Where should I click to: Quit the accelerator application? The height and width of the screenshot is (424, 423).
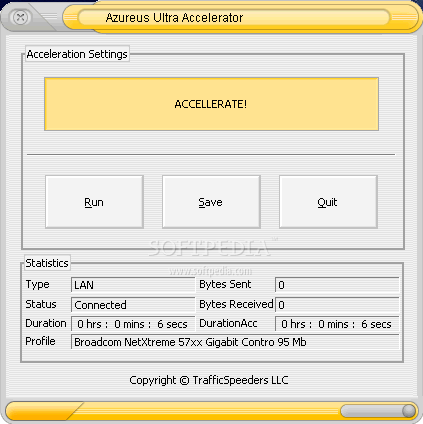[328, 202]
